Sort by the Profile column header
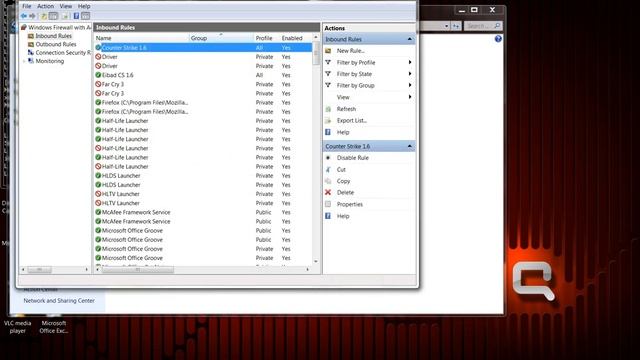 (267, 38)
